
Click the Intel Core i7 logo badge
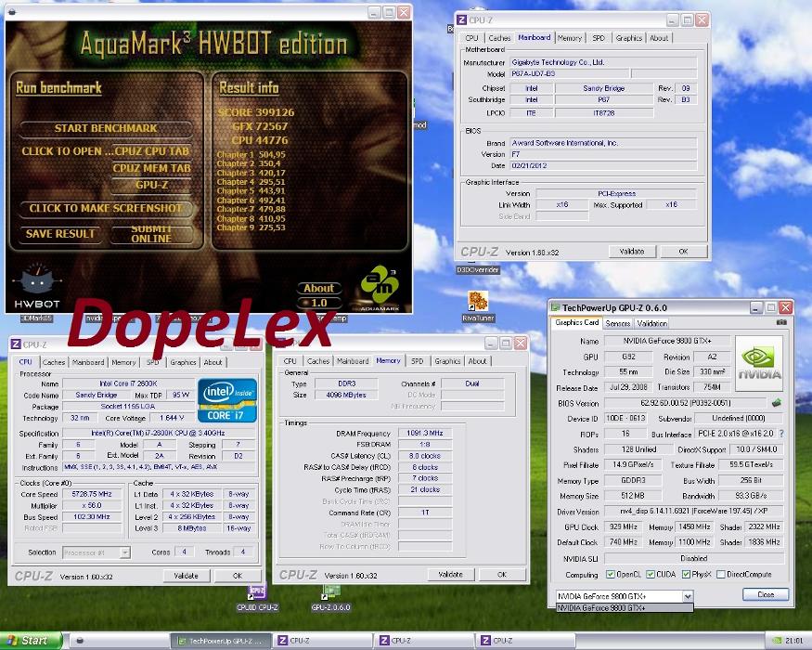point(227,399)
